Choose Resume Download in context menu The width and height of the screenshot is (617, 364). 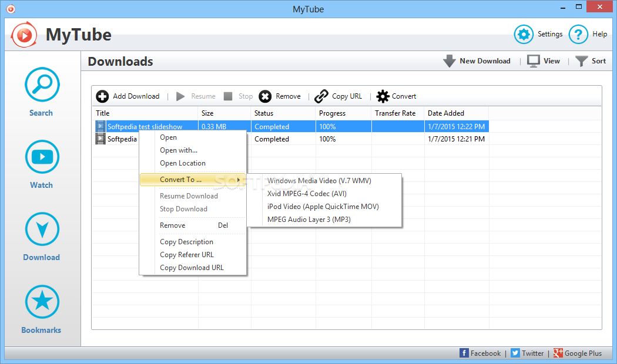click(193, 196)
